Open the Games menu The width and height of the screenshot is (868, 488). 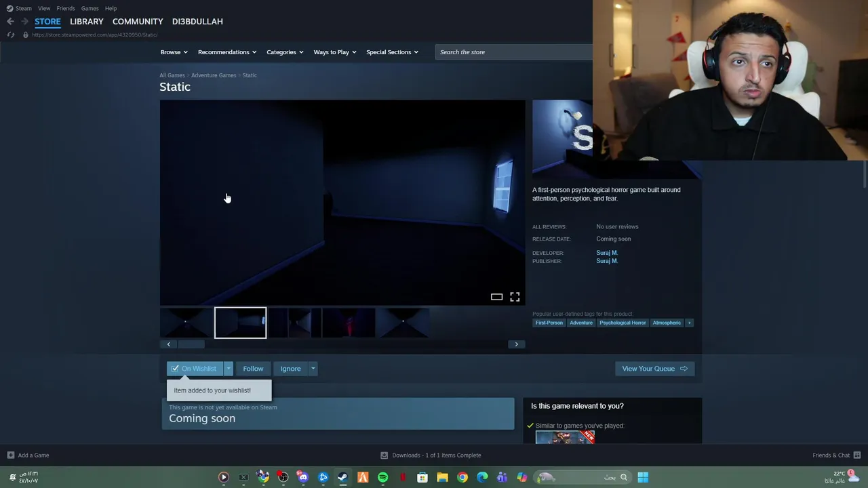pyautogui.click(x=90, y=8)
